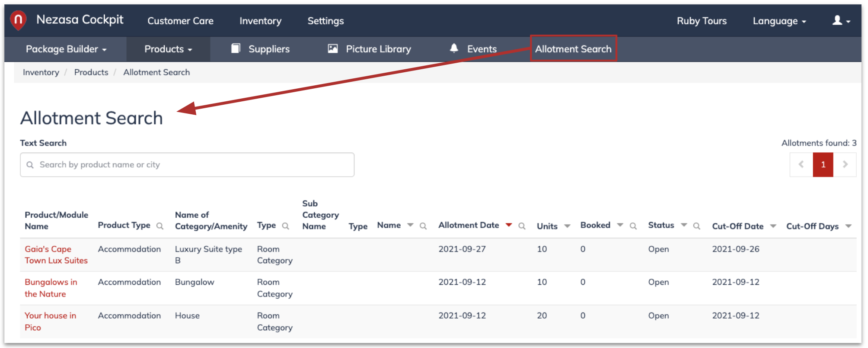This screenshot has height=348, width=868.
Task: Sort by Cut-Off Days column arrow
Action: tap(848, 226)
